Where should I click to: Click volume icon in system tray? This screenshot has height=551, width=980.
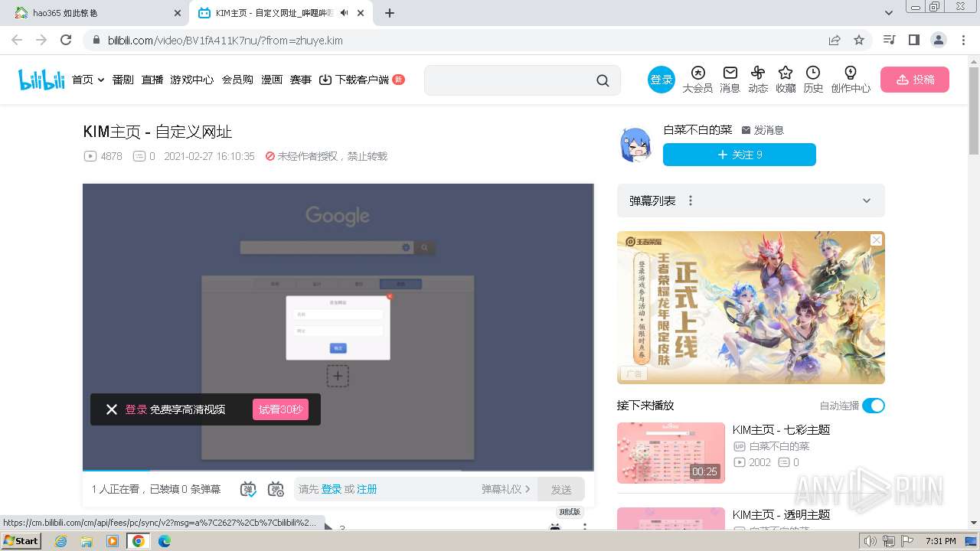pyautogui.click(x=870, y=541)
